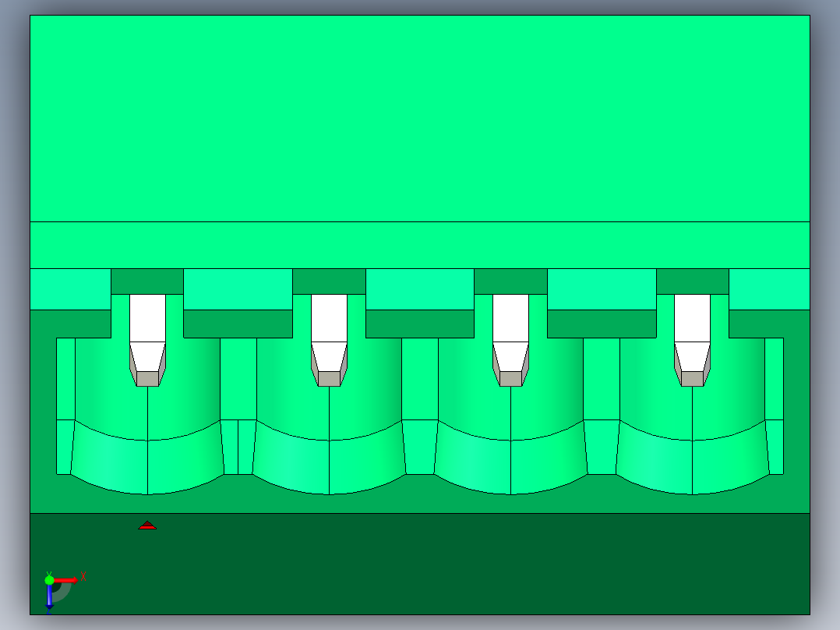The height and width of the screenshot is (630, 840).
Task: Click the green Y axis ball of triad
Action: pyautogui.click(x=49, y=580)
